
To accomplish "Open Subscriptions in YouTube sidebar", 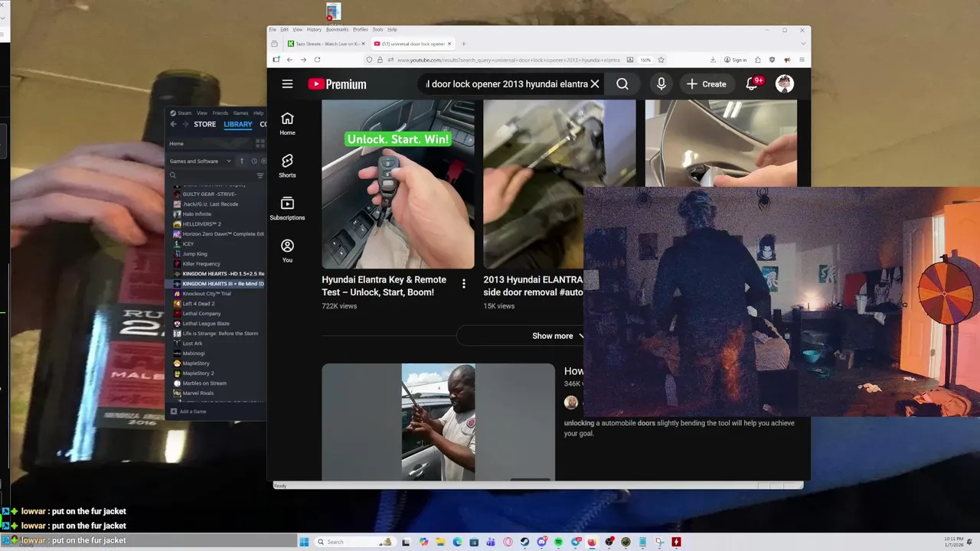I will (x=287, y=208).
